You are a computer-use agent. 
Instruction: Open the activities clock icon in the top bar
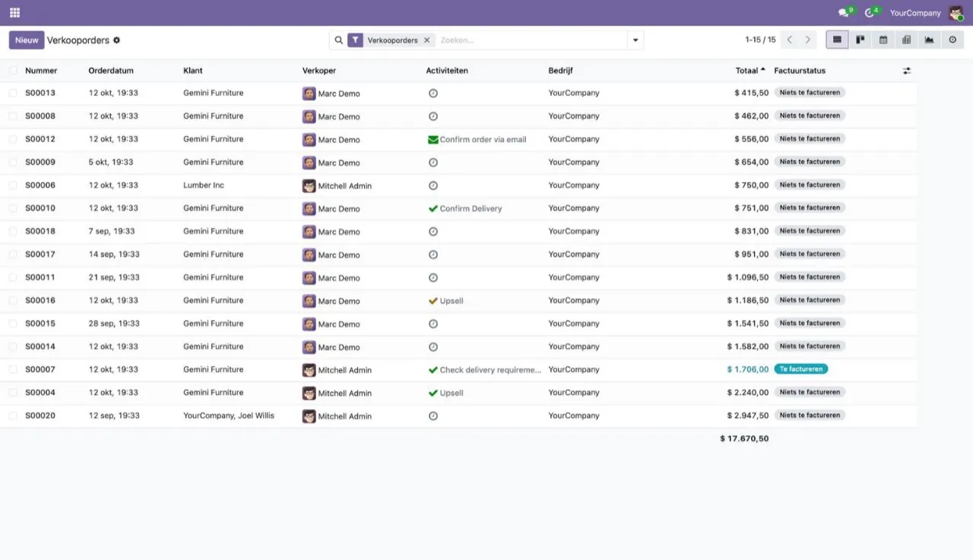870,13
